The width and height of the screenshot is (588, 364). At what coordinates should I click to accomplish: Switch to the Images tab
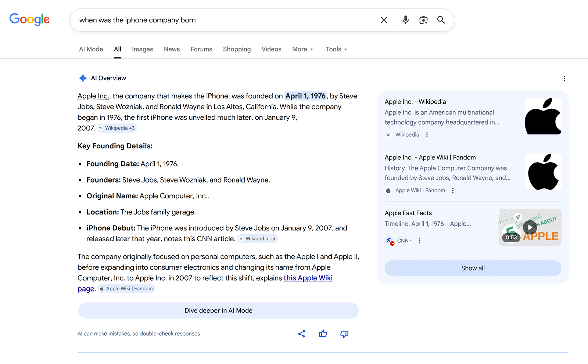pos(142,49)
